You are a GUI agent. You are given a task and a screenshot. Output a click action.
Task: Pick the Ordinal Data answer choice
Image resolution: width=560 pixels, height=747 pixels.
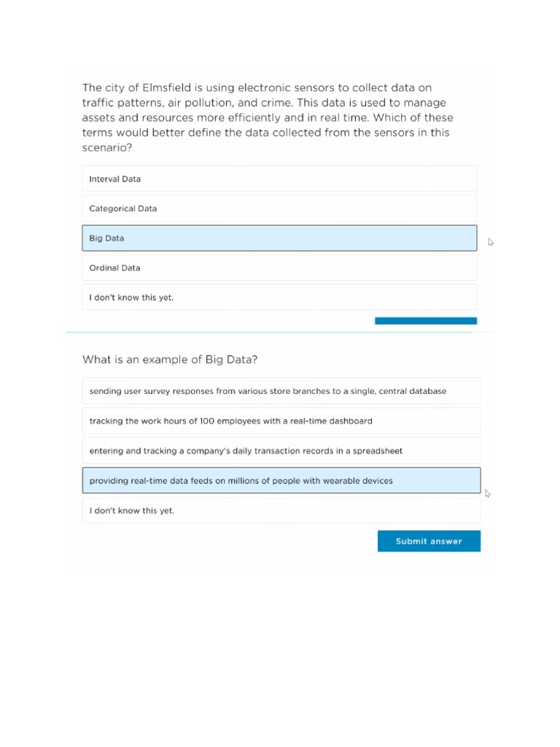pyautogui.click(x=279, y=268)
